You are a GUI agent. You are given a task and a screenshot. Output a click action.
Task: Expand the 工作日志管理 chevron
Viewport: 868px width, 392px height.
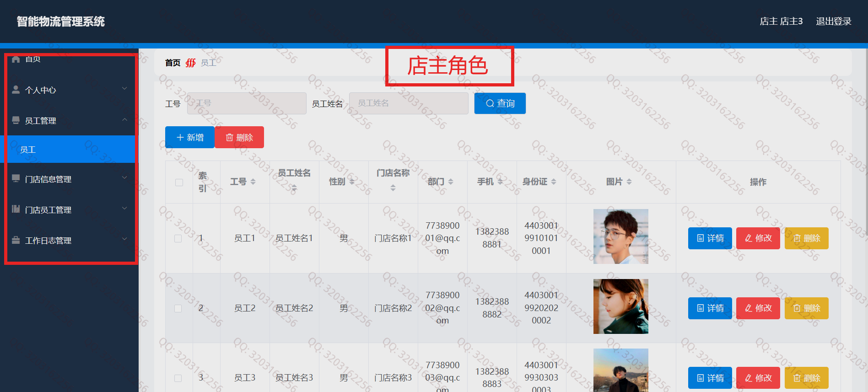click(x=124, y=239)
